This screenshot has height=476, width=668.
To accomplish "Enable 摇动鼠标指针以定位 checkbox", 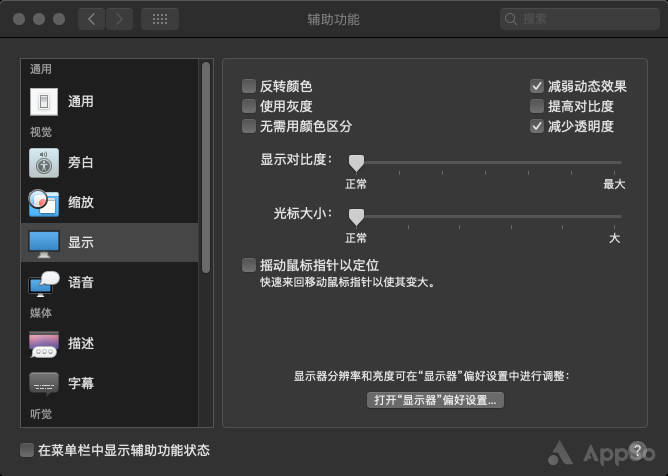I will click(249, 265).
